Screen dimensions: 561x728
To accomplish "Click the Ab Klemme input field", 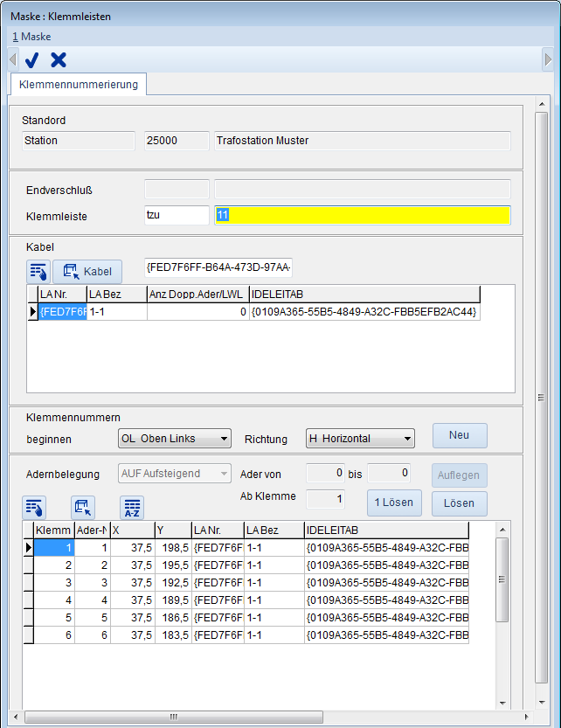I will pyautogui.click(x=325, y=499).
